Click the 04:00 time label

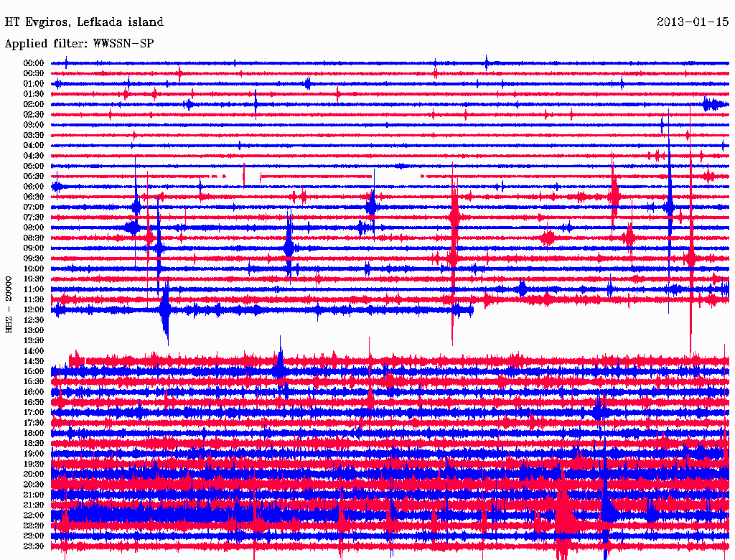click(x=34, y=146)
